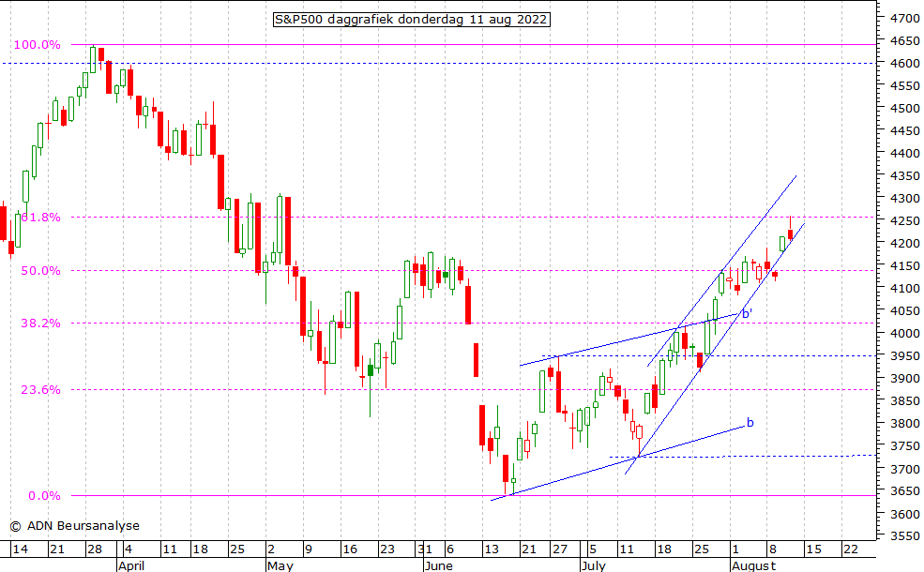Click the '100.0%' Fibonacci level label
Viewport: 924px width, 572px height.
click(38, 45)
